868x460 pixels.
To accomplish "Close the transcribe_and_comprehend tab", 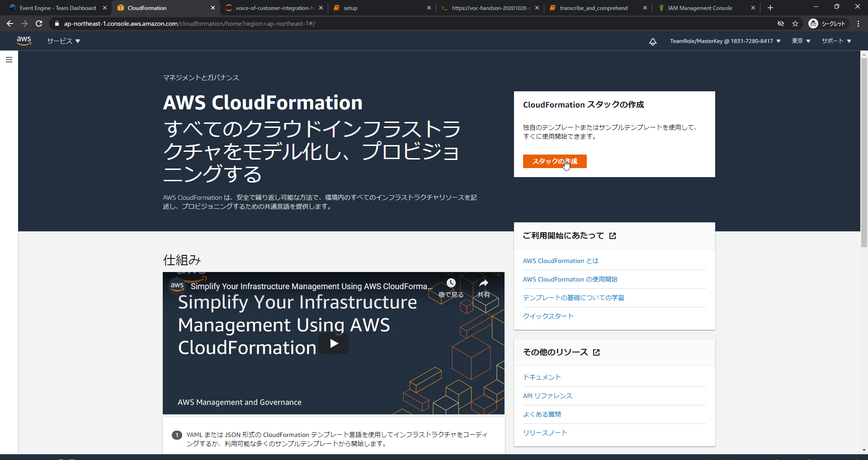I will point(645,8).
